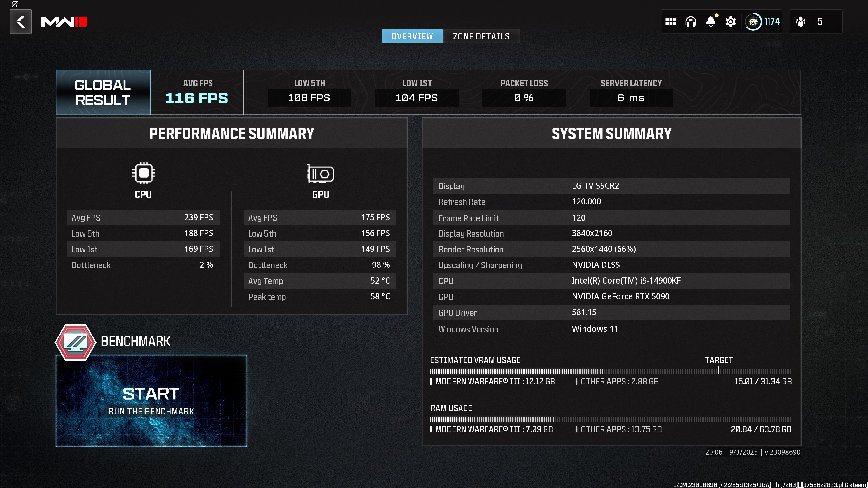Click Frame Rate Limit 120 row
The height and width of the screenshot is (488, 868).
(x=611, y=218)
